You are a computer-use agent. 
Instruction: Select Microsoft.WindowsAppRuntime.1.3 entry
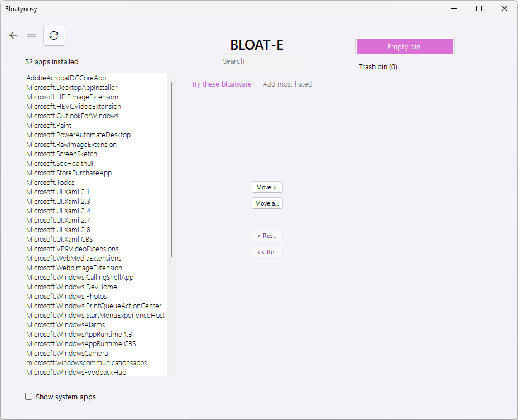point(96,334)
